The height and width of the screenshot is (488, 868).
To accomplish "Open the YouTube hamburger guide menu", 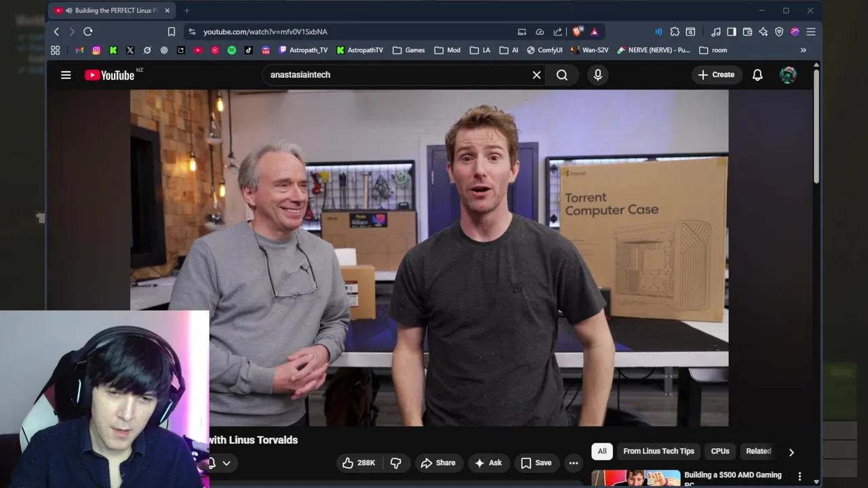I will point(66,75).
